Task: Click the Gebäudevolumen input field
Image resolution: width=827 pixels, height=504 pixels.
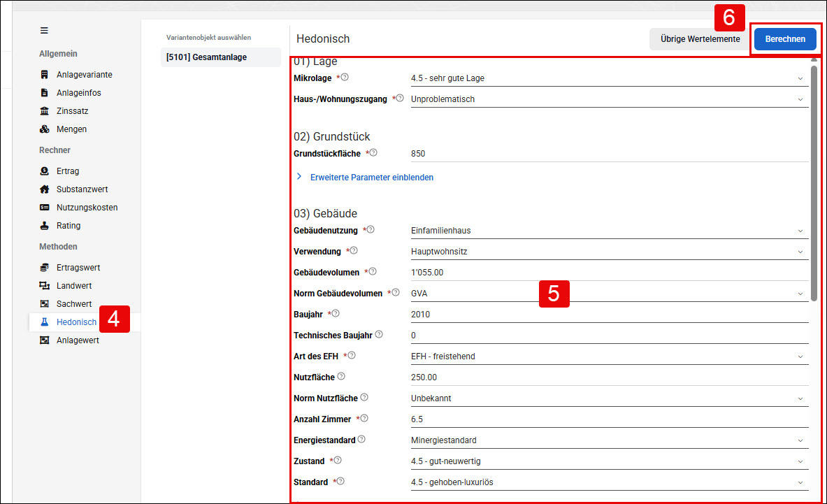Action: coord(609,273)
